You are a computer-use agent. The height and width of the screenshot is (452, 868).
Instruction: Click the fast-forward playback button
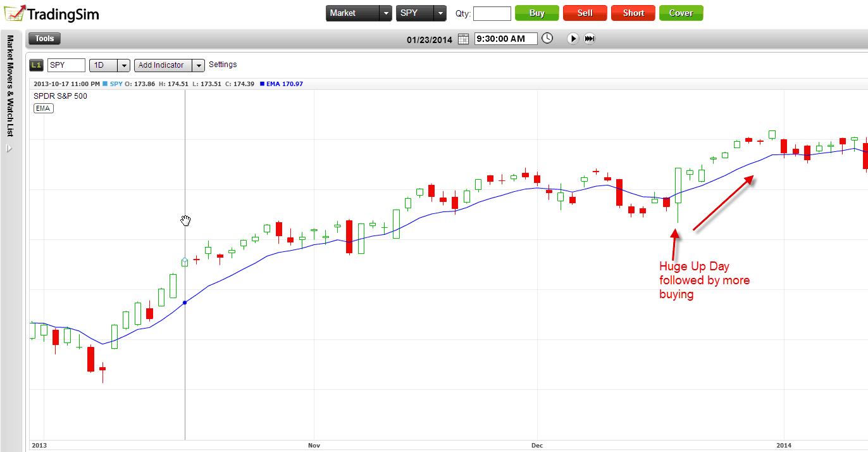[x=589, y=39]
